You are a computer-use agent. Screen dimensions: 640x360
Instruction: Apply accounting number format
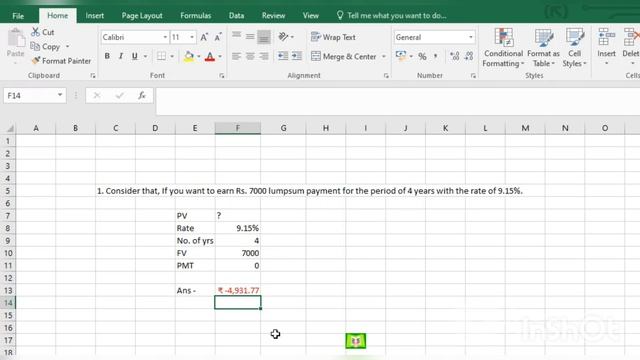(401, 56)
